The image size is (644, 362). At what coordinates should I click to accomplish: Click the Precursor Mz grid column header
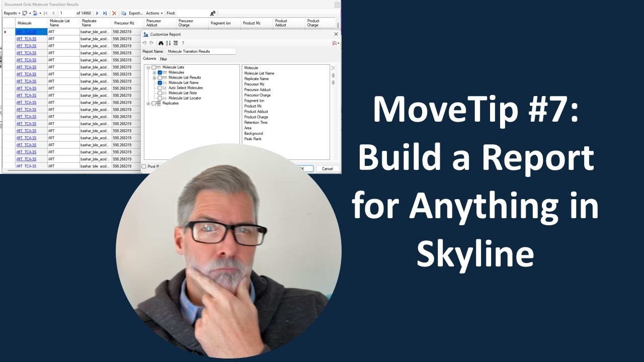[128, 23]
